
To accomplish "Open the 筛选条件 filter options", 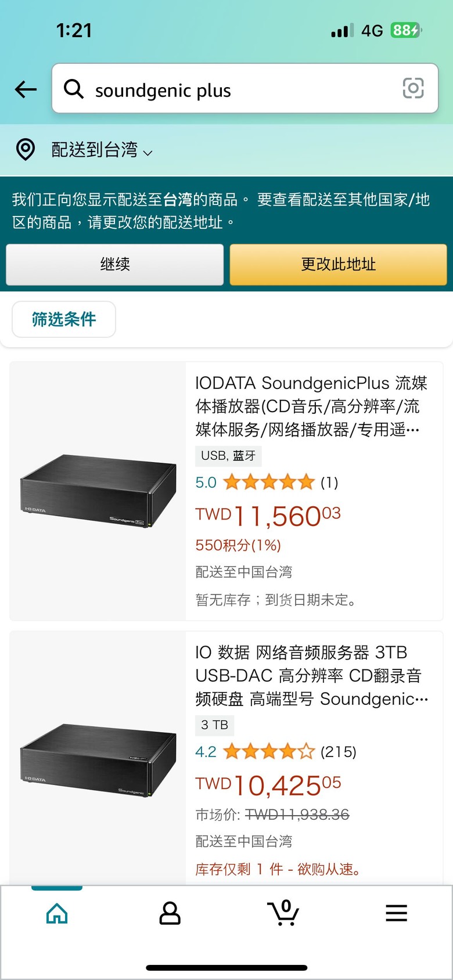I will 64,319.
